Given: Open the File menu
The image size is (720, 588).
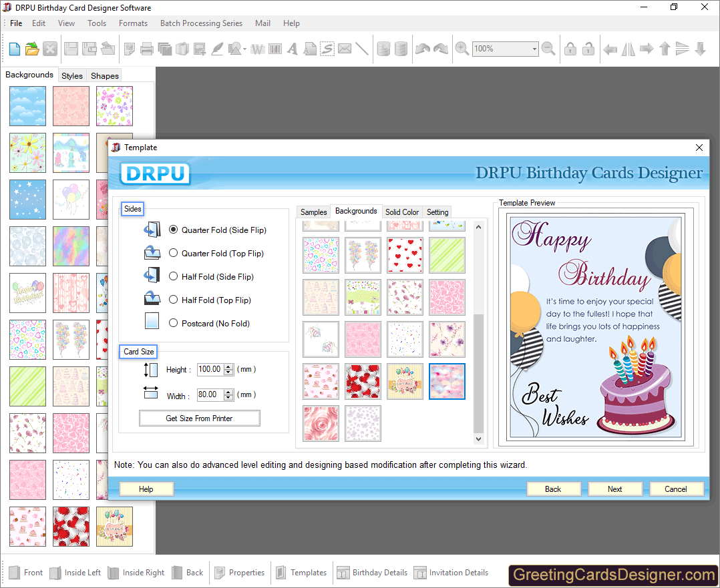Looking at the screenshot, I should (x=16, y=23).
